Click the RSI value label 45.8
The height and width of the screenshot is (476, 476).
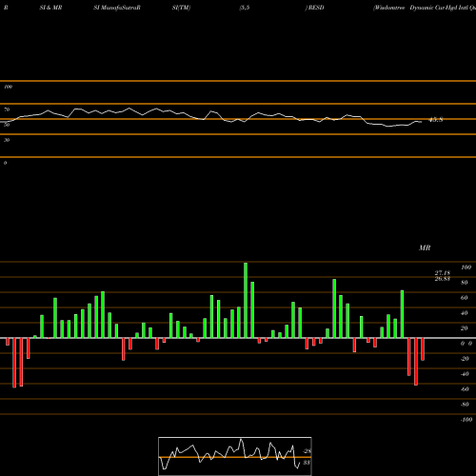tap(436, 120)
